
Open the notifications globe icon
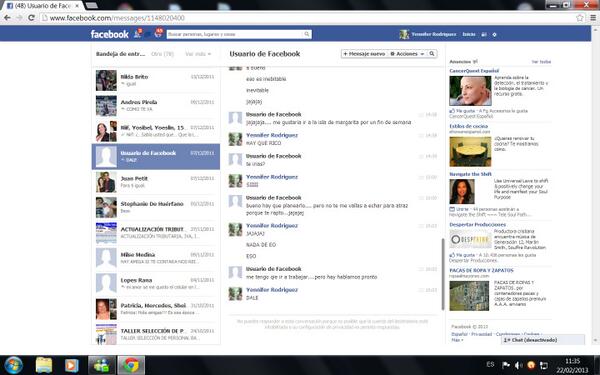(158, 34)
